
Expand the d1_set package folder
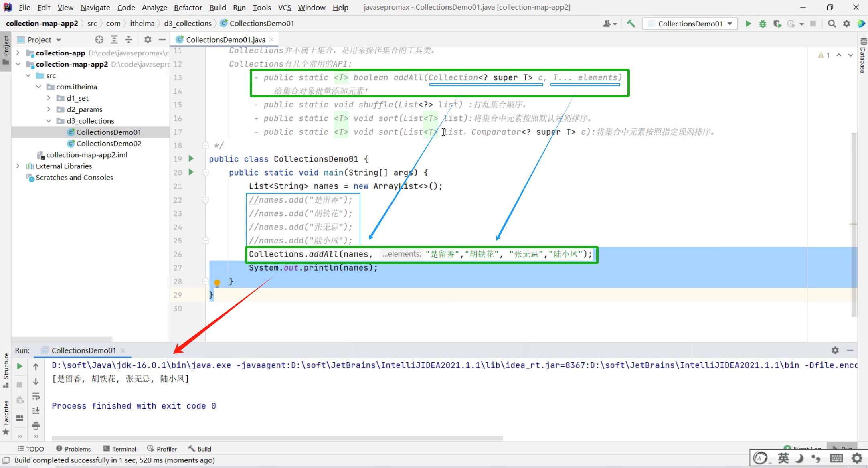(x=49, y=98)
